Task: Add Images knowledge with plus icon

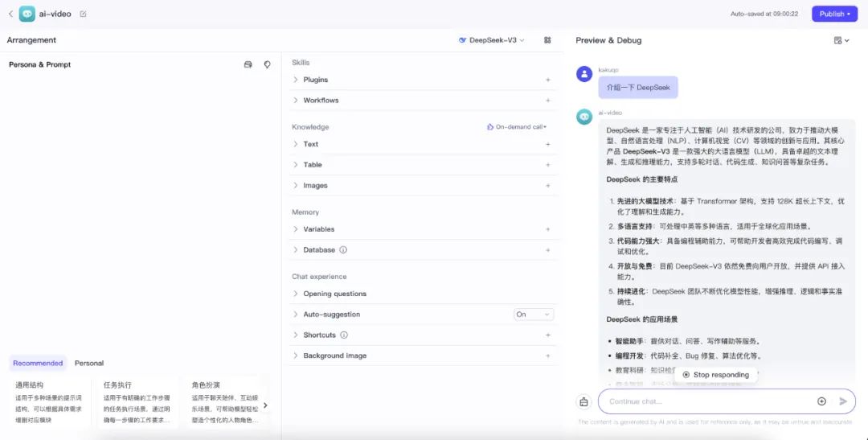Action: [548, 186]
